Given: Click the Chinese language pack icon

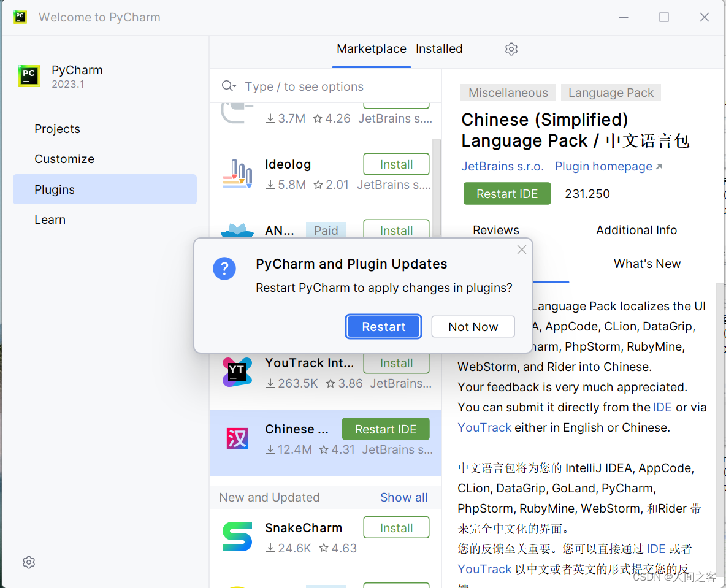Looking at the screenshot, I should point(237,438).
